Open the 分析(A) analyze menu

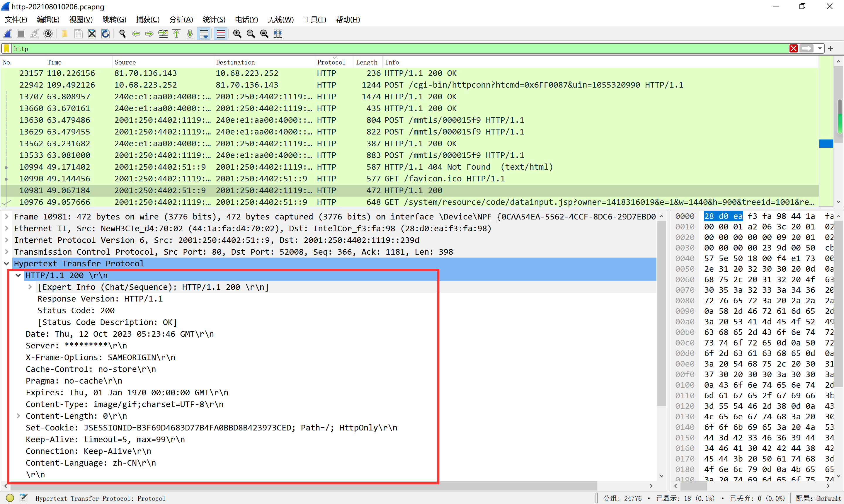tap(181, 20)
